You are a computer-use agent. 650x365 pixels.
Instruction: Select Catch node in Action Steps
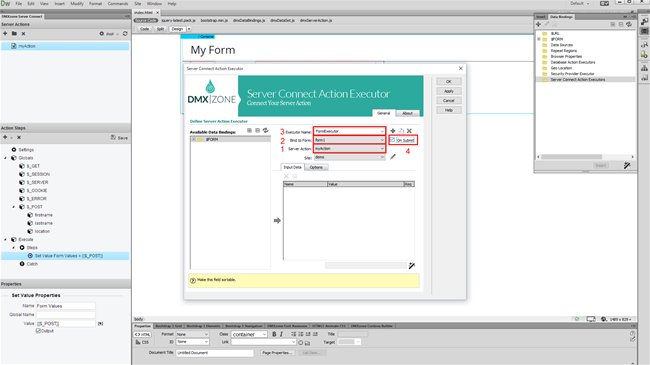pyautogui.click(x=32, y=264)
